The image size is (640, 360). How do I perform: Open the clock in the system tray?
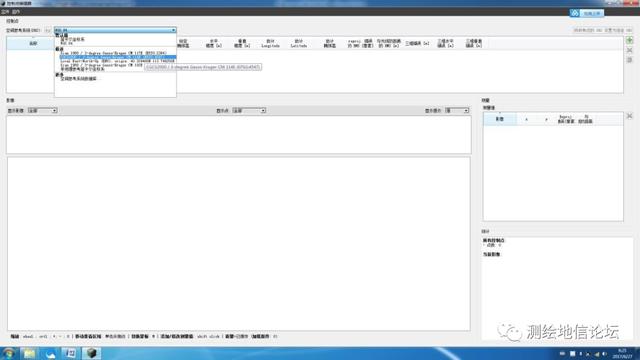tap(622, 353)
